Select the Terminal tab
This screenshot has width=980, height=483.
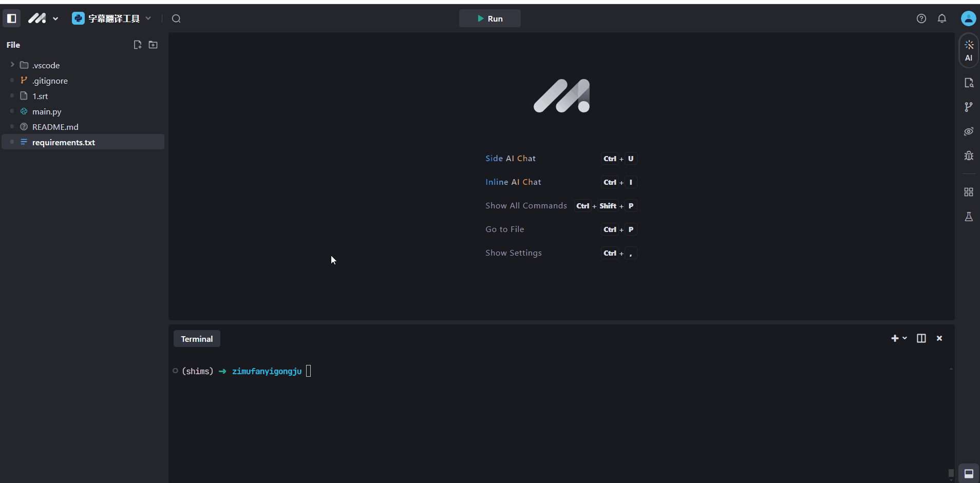pos(197,339)
